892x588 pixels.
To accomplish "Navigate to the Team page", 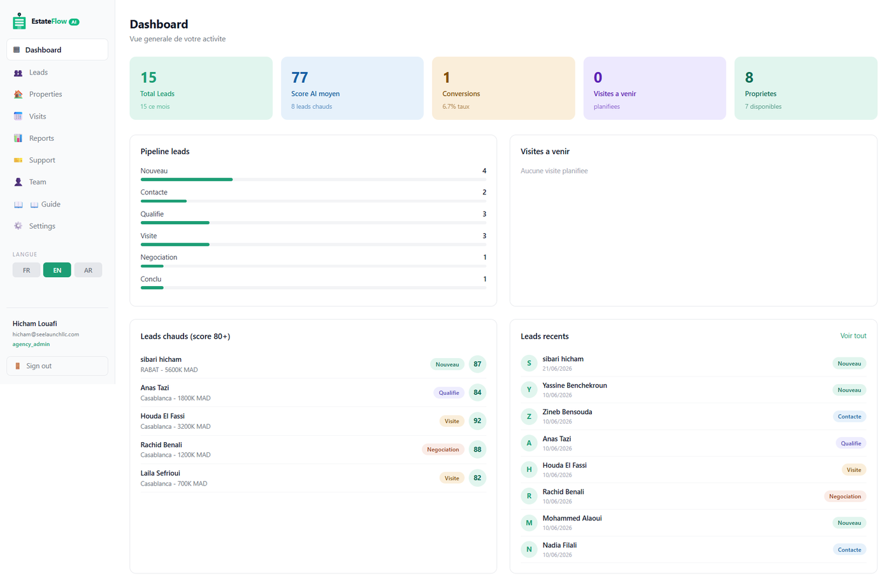I will coord(57,182).
